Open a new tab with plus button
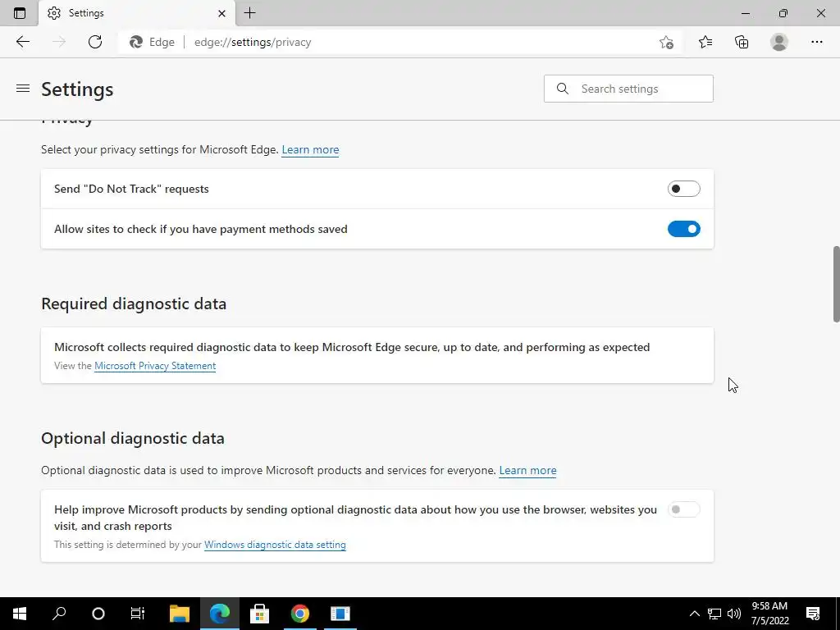 tap(249, 13)
